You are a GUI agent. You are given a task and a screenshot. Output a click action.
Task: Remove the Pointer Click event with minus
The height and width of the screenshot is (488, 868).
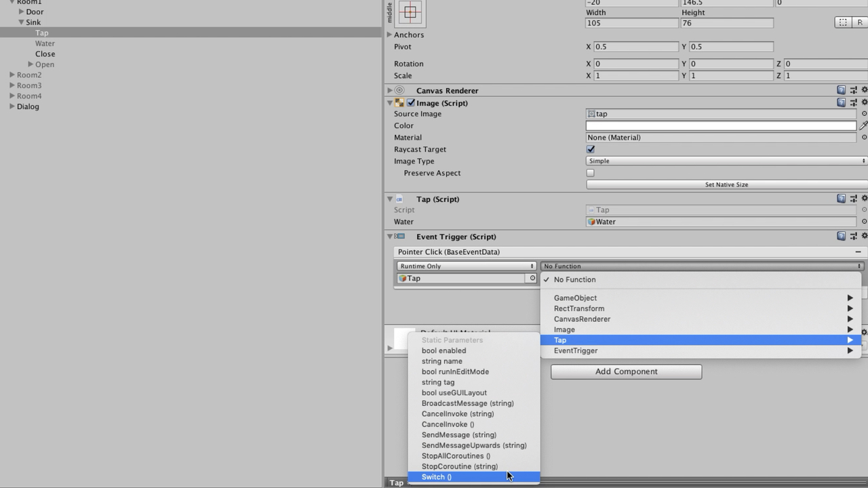pos(859,251)
